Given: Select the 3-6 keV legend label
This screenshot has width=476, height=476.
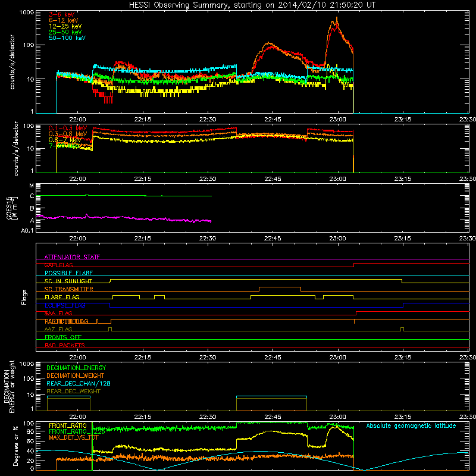Looking at the screenshot, I should 62,14.
